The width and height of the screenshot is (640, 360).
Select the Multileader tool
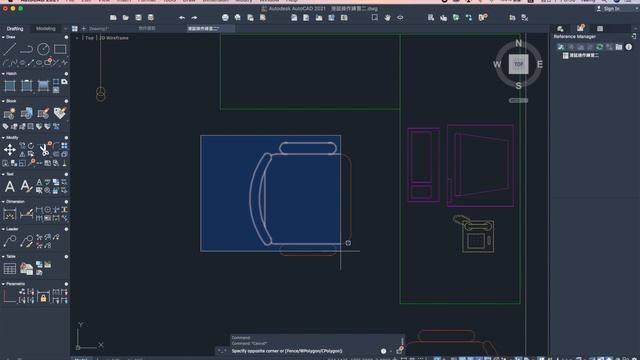tap(9, 241)
